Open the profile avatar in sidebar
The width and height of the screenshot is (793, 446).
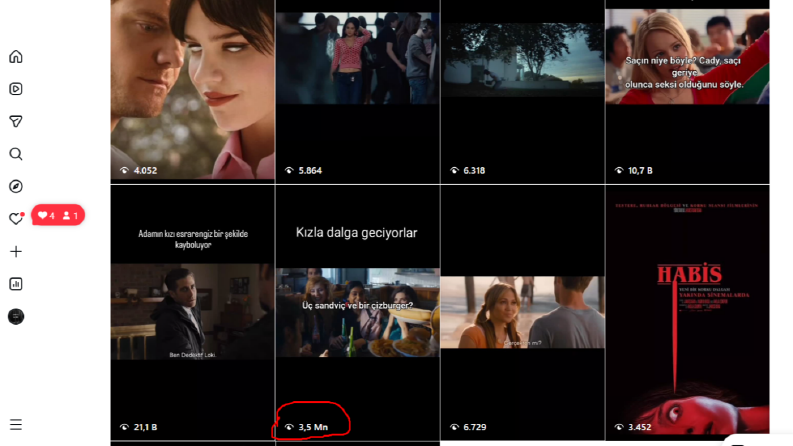coord(16,317)
